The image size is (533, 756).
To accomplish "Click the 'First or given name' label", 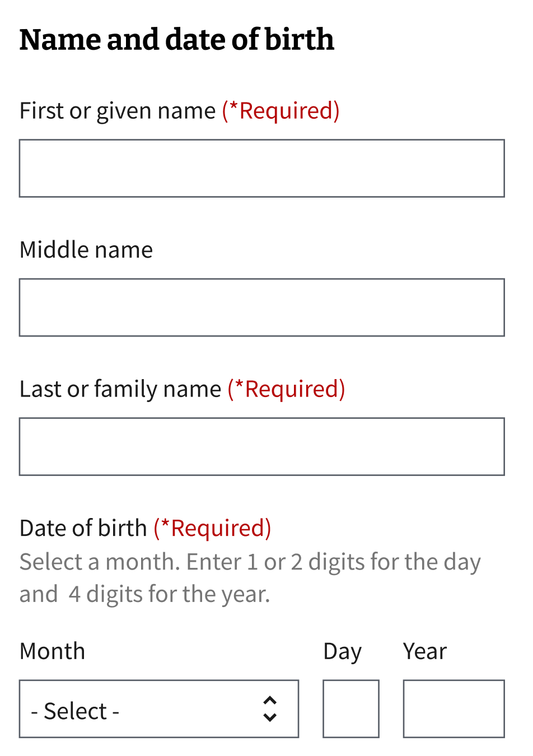I will [118, 110].
